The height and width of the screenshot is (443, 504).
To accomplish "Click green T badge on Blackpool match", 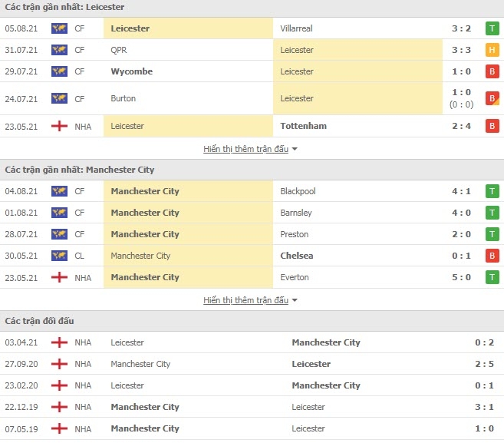I will [x=492, y=191].
